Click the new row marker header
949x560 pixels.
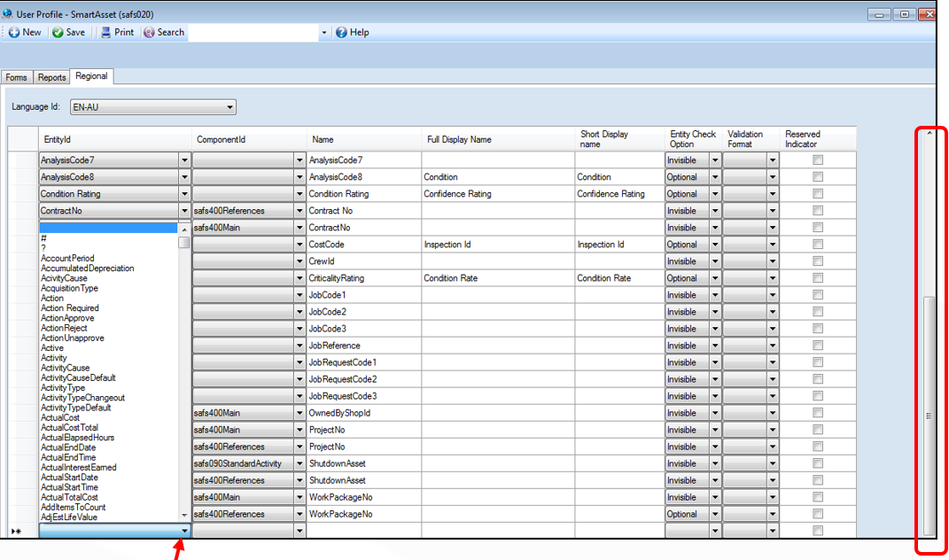[x=23, y=531]
